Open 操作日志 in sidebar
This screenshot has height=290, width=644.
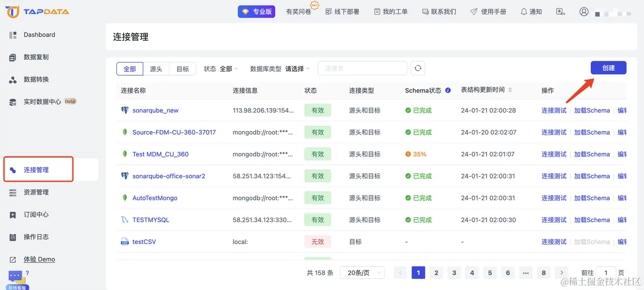[x=36, y=237]
